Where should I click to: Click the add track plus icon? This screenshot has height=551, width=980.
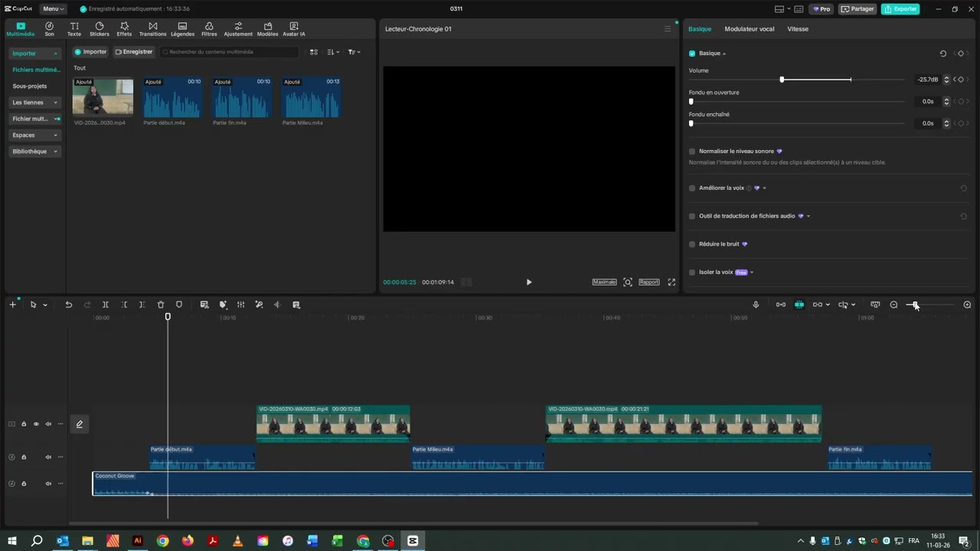(x=12, y=305)
